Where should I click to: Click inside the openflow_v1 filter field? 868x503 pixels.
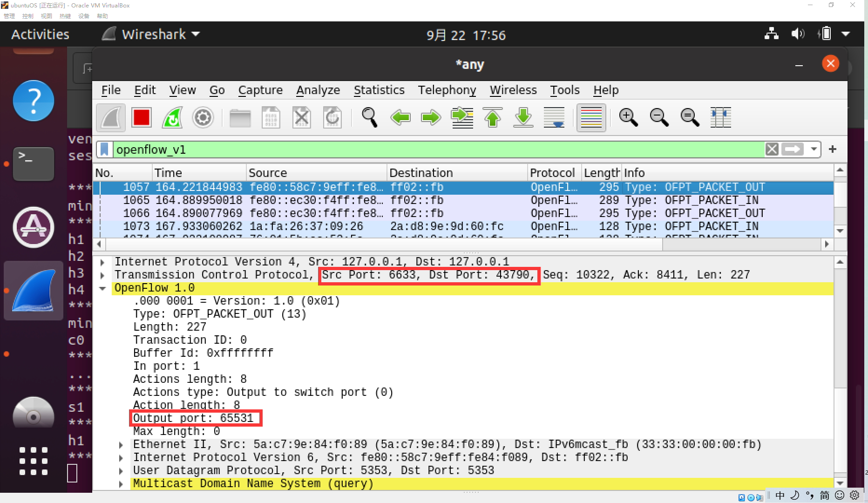tap(438, 150)
